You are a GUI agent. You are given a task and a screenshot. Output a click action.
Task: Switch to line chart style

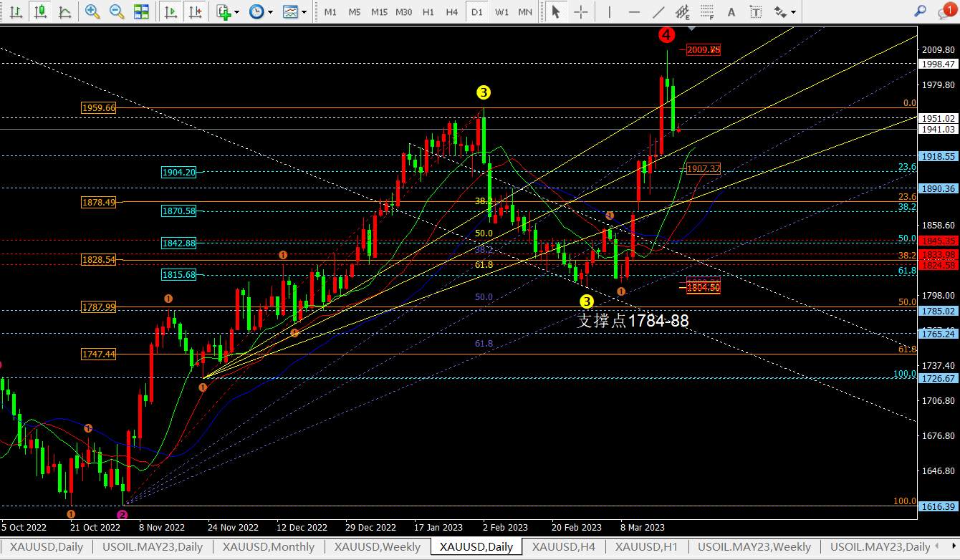coord(64,11)
